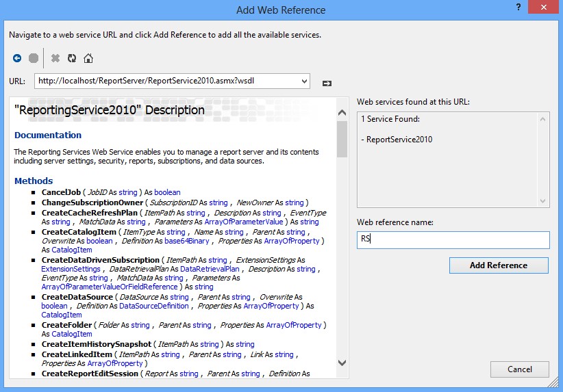
Task: Click the DataSourceDefinition type link
Action: pyautogui.click(x=154, y=306)
